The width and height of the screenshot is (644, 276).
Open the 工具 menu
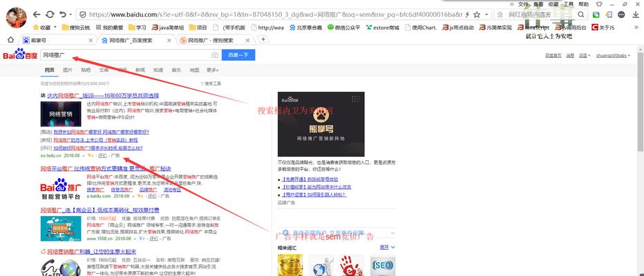(569, 4)
